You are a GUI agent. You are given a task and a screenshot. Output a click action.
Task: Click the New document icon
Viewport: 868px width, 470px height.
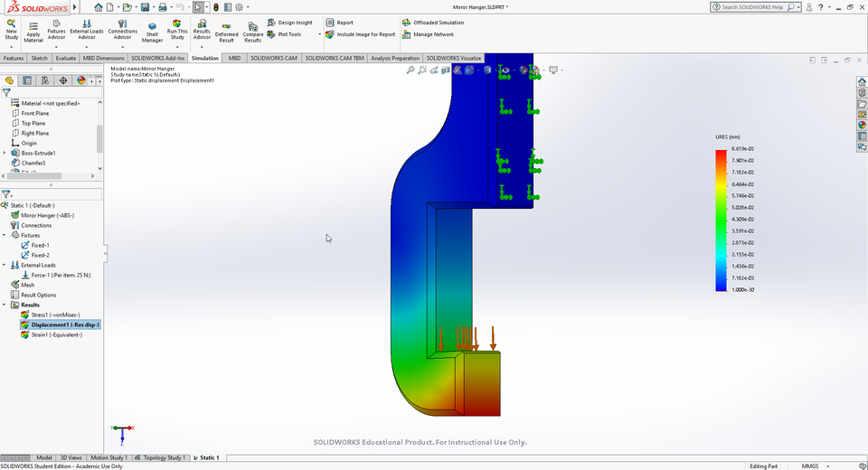pos(110,7)
